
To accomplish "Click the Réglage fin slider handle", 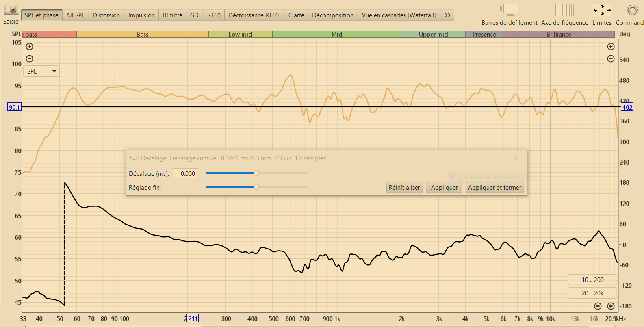I will pyautogui.click(x=256, y=187).
